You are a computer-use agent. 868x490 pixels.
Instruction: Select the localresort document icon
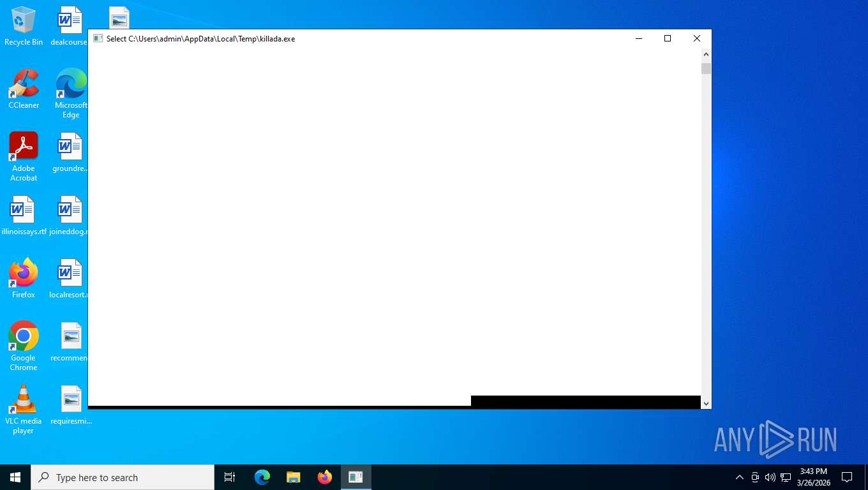click(x=69, y=278)
